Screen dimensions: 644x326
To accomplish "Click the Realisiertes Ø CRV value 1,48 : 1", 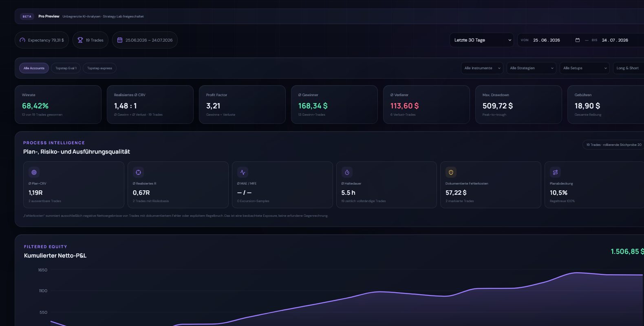I will tap(125, 106).
